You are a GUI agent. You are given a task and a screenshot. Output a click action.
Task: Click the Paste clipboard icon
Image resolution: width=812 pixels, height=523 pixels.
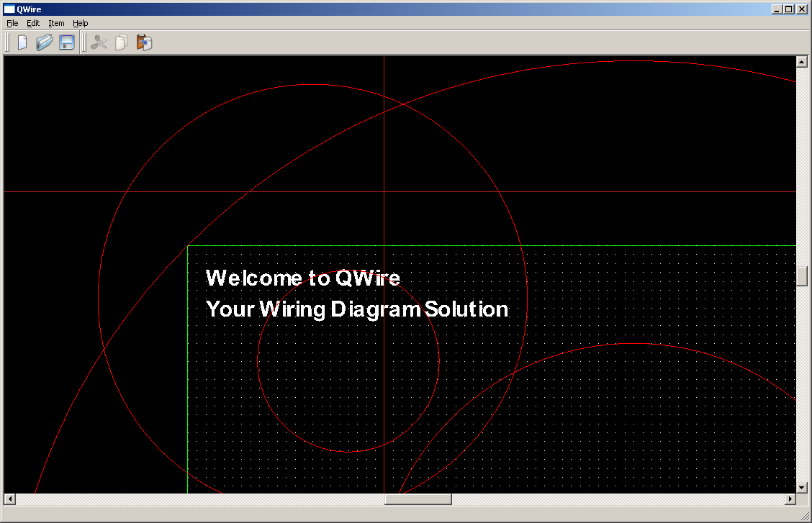point(144,42)
